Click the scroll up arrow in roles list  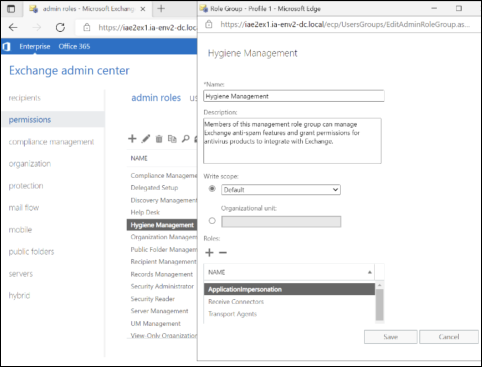point(379,286)
